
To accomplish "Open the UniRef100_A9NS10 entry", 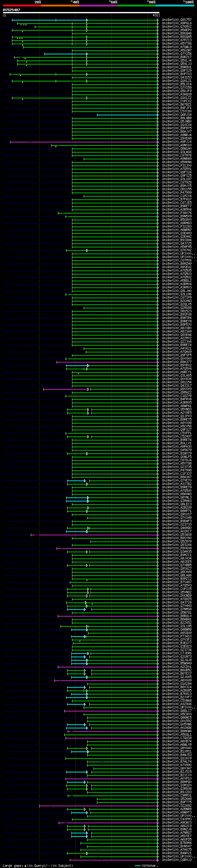I will coord(176,145).
